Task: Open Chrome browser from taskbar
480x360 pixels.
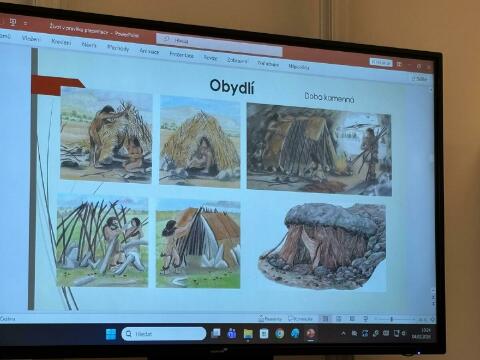Action: coord(280,333)
